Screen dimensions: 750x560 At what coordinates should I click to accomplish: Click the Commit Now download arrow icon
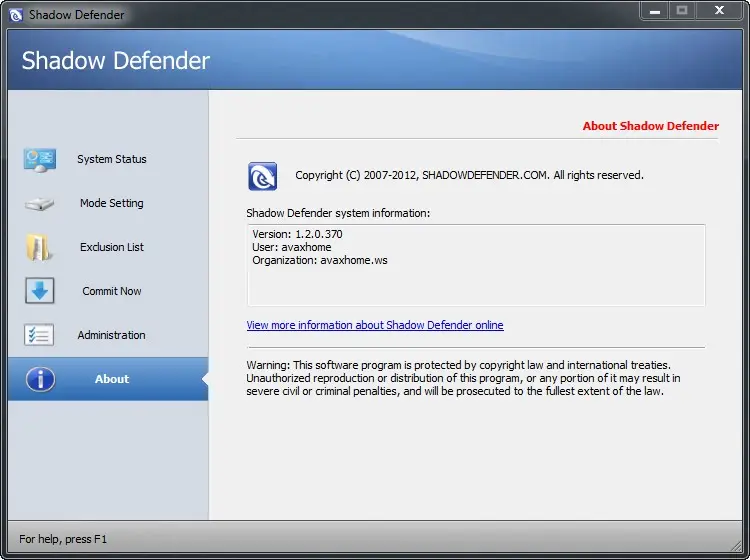[40, 291]
